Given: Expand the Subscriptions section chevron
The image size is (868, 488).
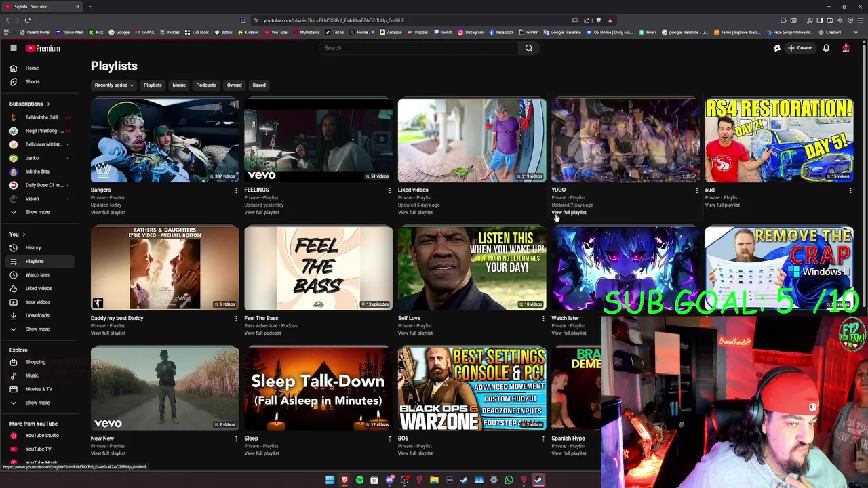Looking at the screenshot, I should (x=48, y=104).
